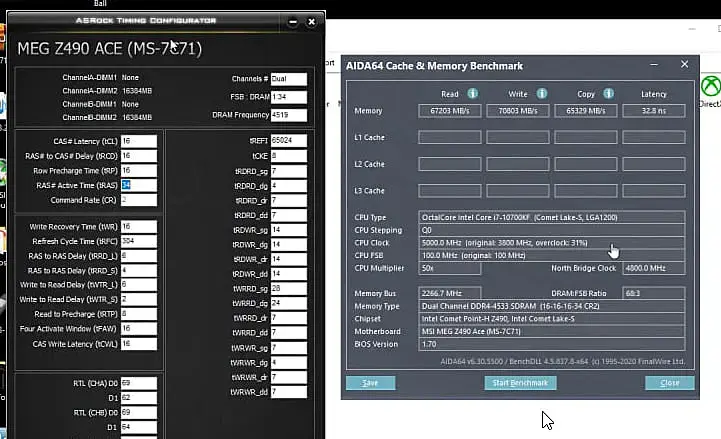Select the Write to Read Delay (tWTR_L) field
This screenshot has height=439, width=721.
139,285
